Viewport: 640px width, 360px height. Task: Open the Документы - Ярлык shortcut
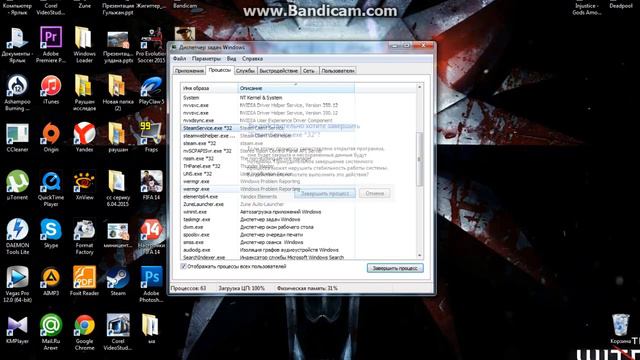click(x=17, y=44)
